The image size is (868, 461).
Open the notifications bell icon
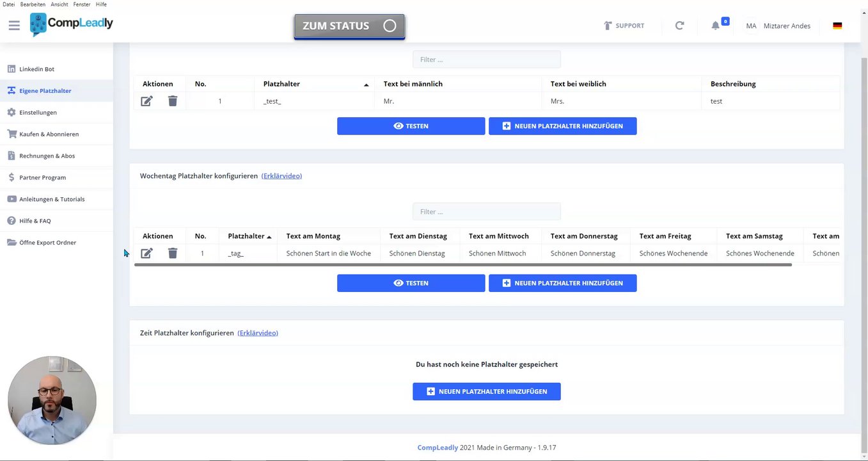tap(716, 26)
